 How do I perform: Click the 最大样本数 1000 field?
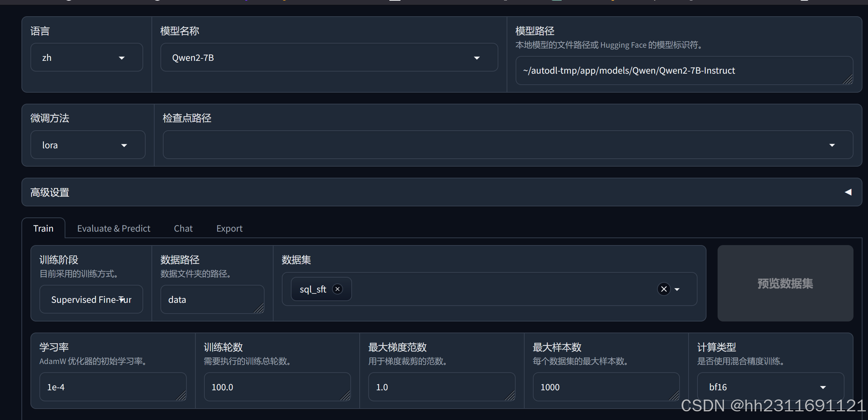606,387
